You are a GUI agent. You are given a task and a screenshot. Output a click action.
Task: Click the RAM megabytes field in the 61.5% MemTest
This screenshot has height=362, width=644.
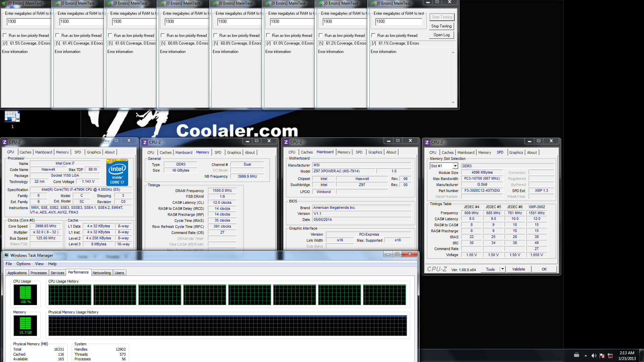(x=29, y=21)
